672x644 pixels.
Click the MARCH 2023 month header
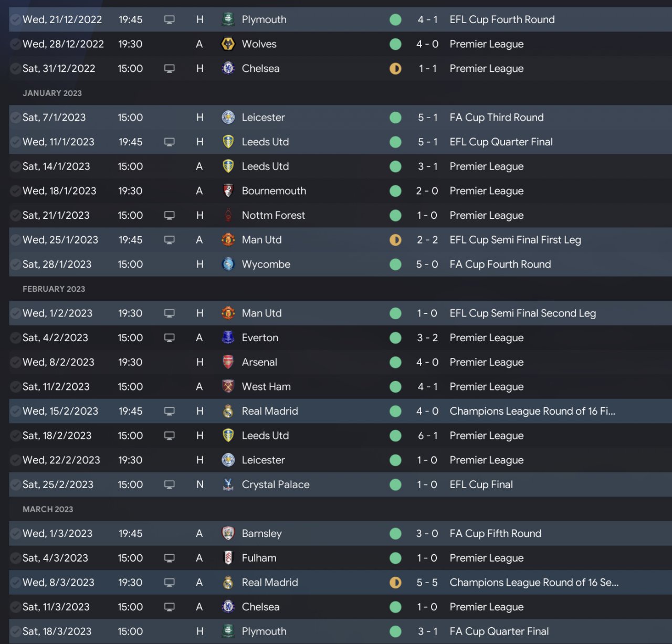click(x=48, y=510)
